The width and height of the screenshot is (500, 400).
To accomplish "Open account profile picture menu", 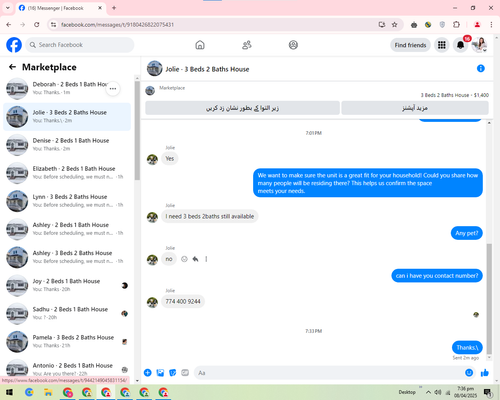I will [x=480, y=45].
